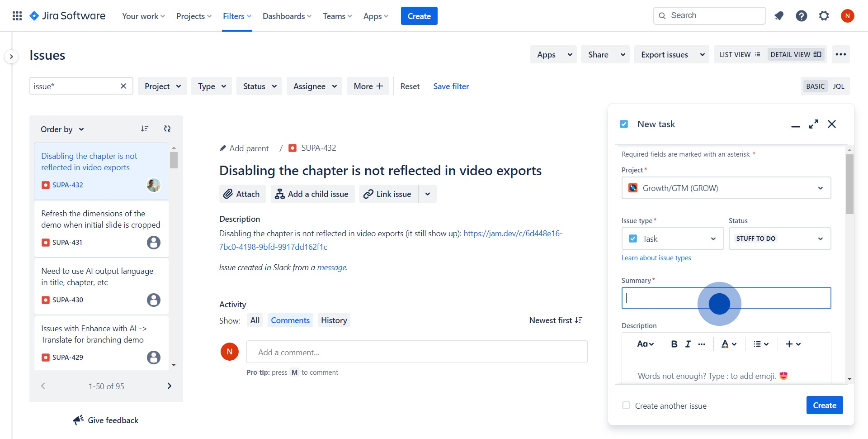Open the notifications icon in header
This screenshot has height=439, width=868.
click(x=778, y=16)
